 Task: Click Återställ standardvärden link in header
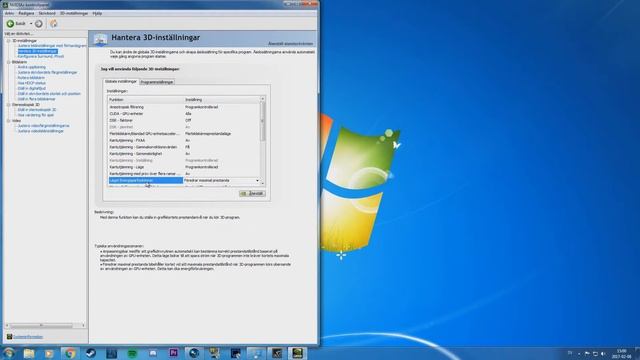pyautogui.click(x=290, y=44)
